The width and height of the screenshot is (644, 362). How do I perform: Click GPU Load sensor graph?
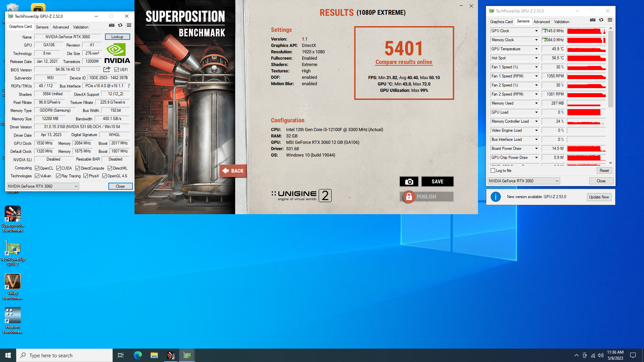click(x=586, y=112)
